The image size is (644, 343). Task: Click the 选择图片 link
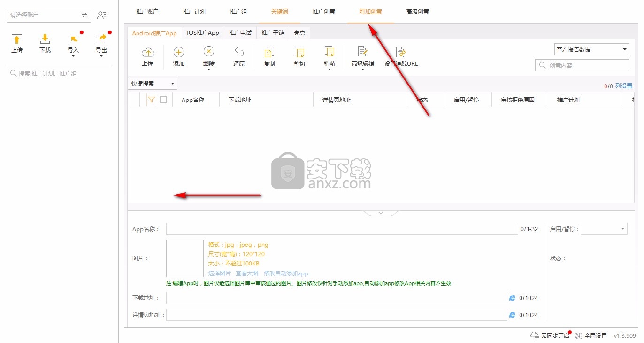[x=220, y=273]
